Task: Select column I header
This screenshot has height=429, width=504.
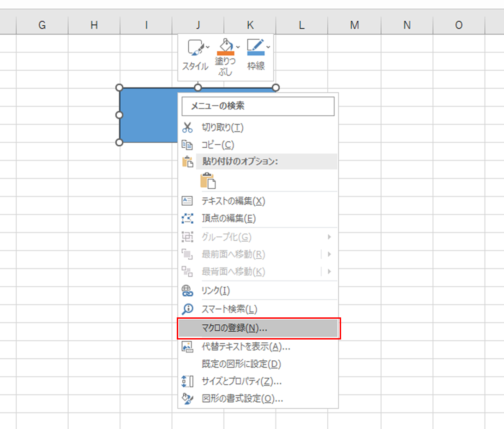Action: coord(146,25)
